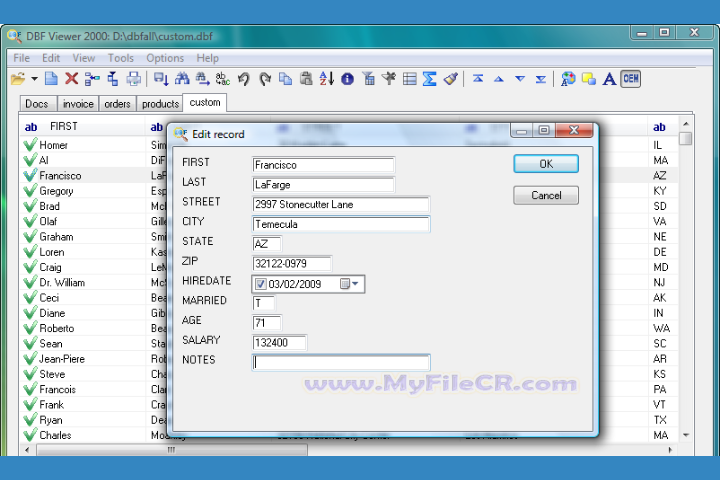
Task: Click the STATE field containing AZ
Action: 267,244
